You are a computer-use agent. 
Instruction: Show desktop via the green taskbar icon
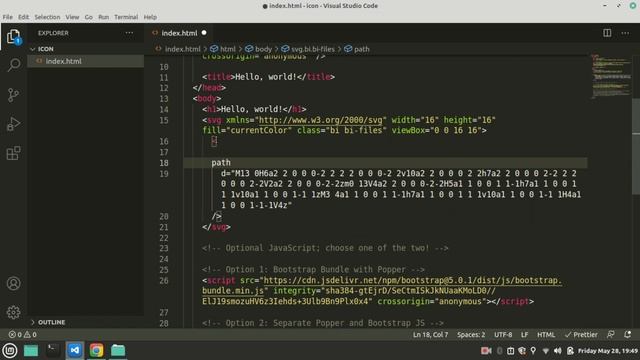31,351
